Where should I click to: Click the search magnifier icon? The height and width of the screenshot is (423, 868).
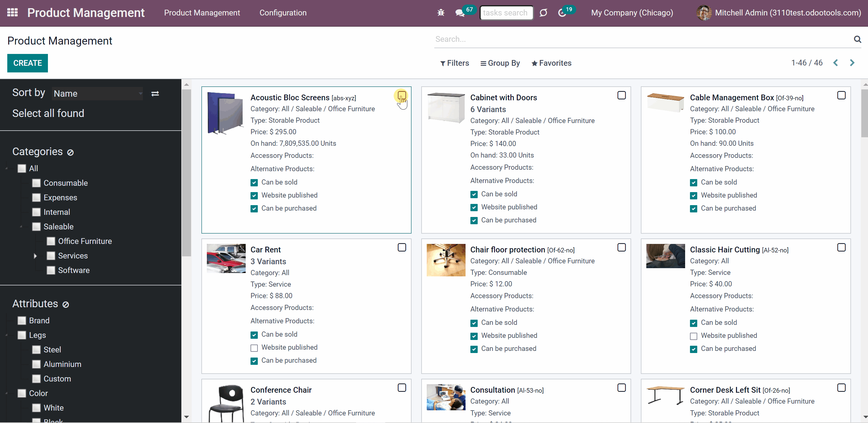858,39
